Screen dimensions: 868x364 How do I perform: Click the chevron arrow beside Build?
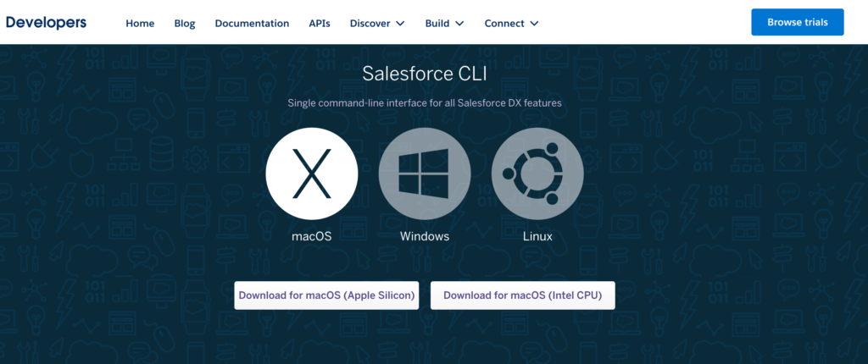[x=459, y=23]
